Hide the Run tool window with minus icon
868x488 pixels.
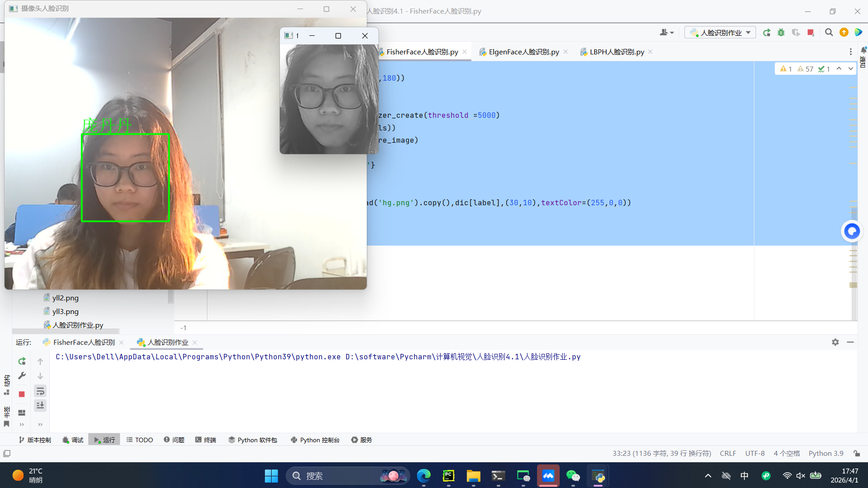coord(850,342)
